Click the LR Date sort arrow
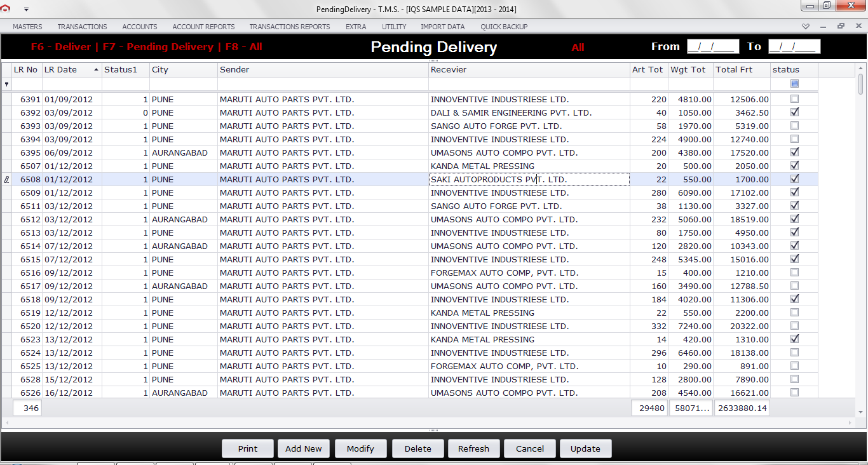 tap(96, 69)
